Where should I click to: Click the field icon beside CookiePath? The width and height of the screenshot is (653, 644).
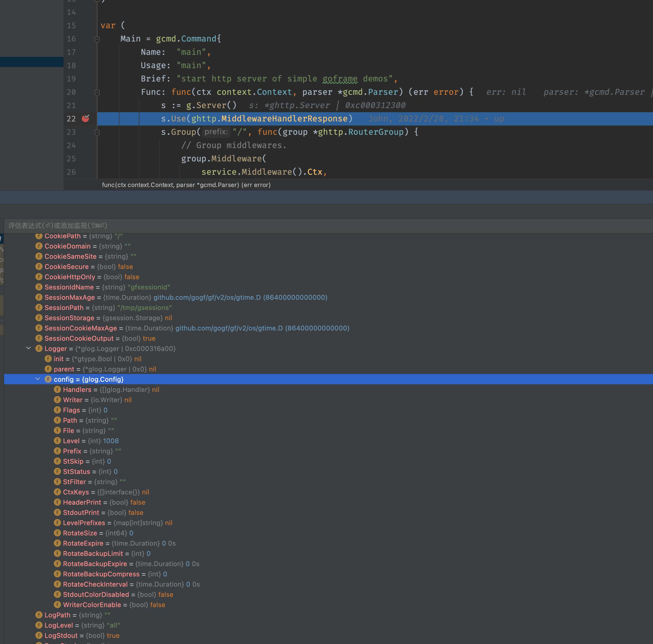coord(39,236)
